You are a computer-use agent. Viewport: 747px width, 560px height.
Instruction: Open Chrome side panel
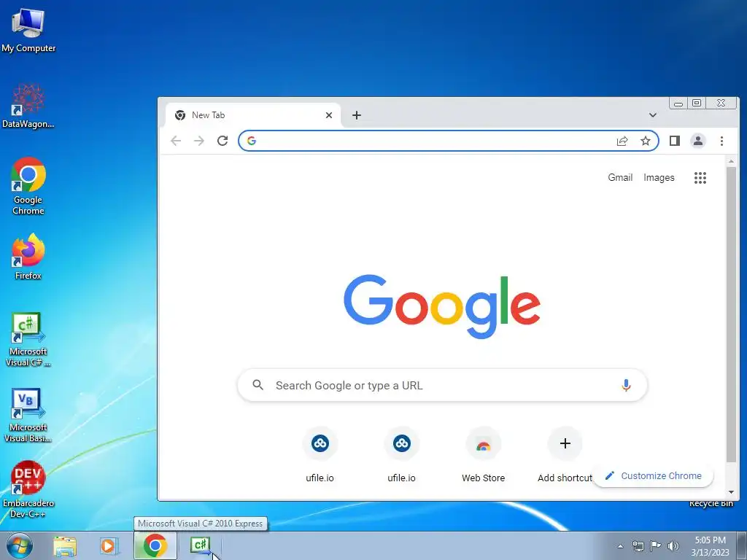675,141
